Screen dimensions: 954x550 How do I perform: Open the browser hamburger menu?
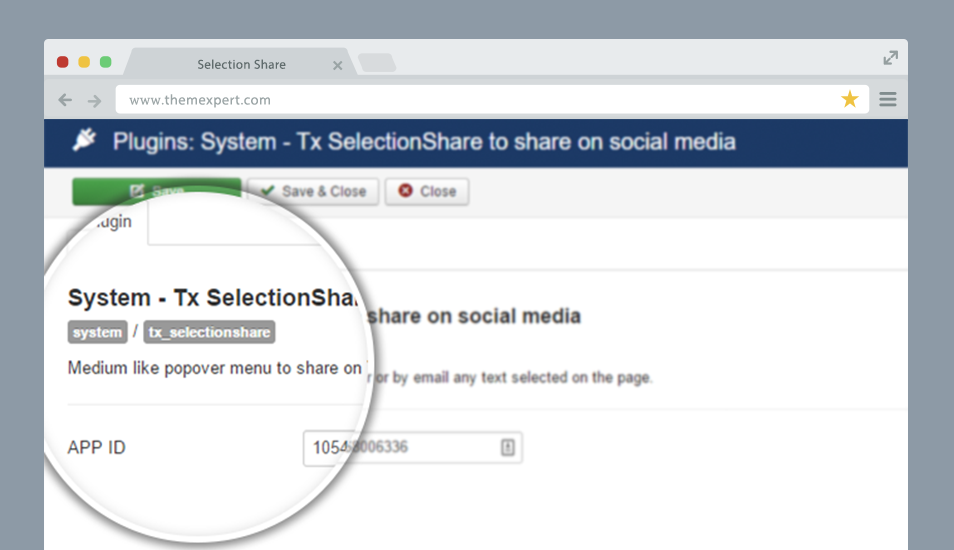coord(888,99)
